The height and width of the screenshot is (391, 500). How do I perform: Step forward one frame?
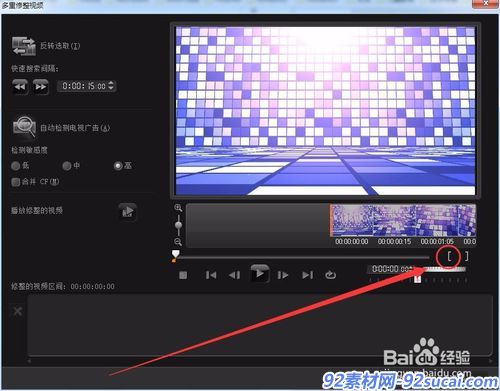283,275
